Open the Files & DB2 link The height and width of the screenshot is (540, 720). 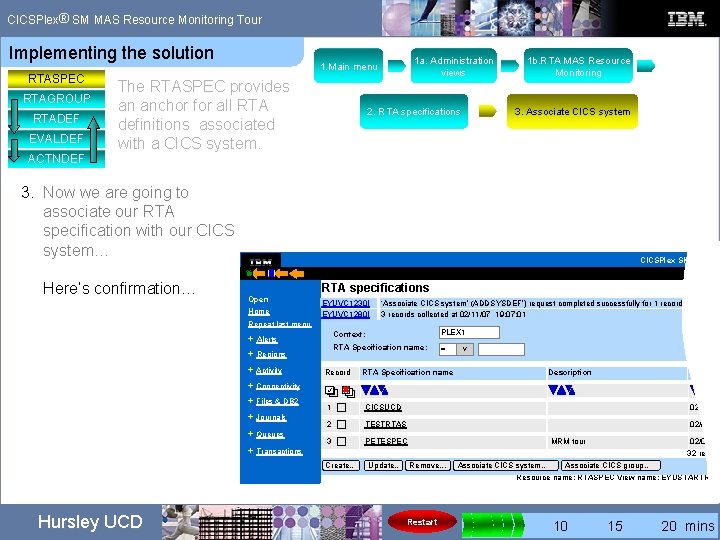pyautogui.click(x=277, y=401)
